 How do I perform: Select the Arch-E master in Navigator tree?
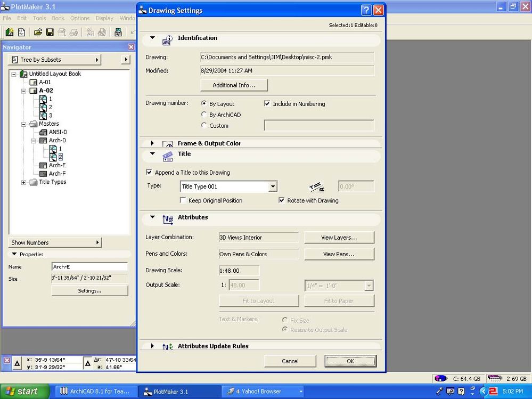point(57,165)
